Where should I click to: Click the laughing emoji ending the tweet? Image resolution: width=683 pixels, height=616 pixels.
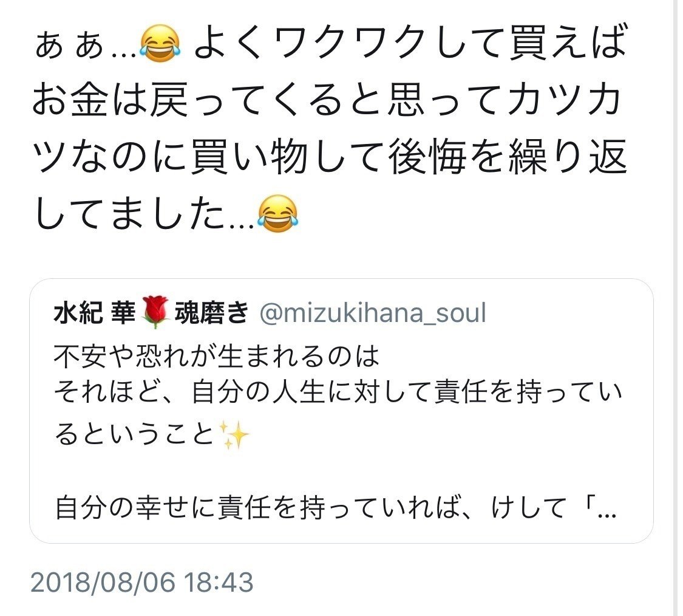pos(277,213)
